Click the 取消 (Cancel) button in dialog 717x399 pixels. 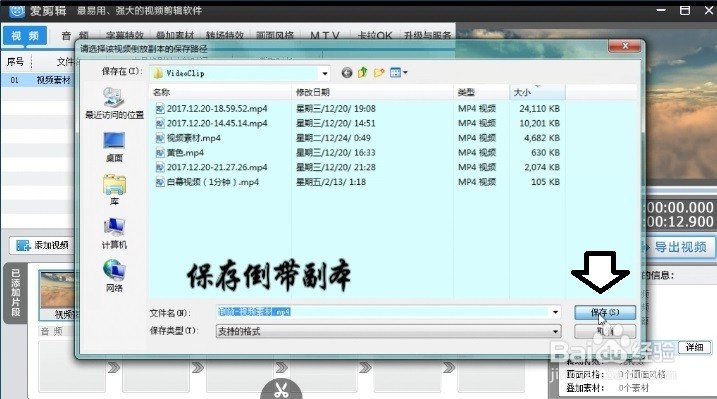coord(605,331)
